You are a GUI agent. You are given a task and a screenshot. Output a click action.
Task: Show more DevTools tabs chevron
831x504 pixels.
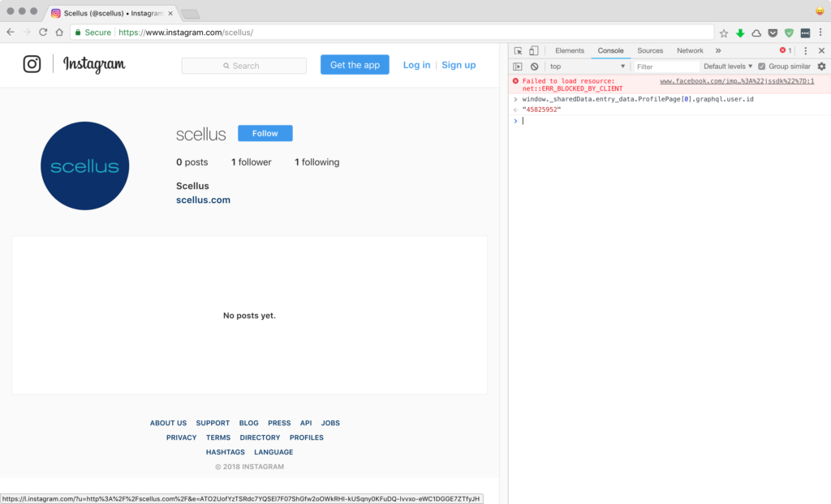(718, 50)
